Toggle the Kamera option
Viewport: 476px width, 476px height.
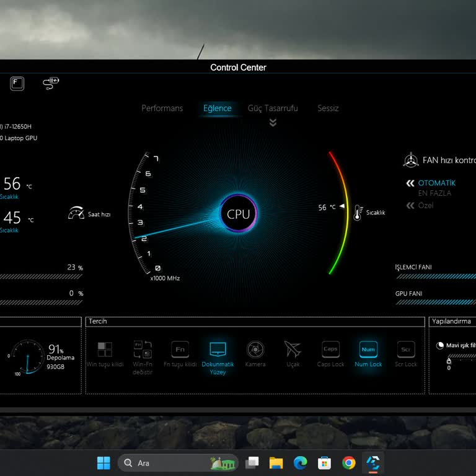(x=255, y=354)
